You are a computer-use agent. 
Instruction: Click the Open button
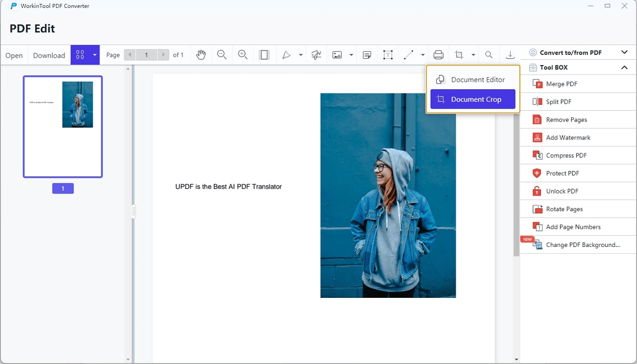point(14,55)
